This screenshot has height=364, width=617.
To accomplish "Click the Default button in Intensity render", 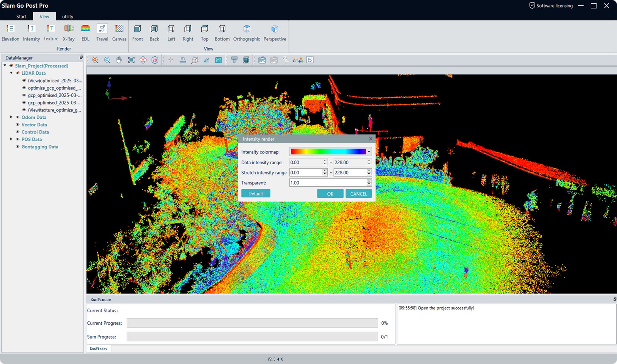I will (256, 194).
